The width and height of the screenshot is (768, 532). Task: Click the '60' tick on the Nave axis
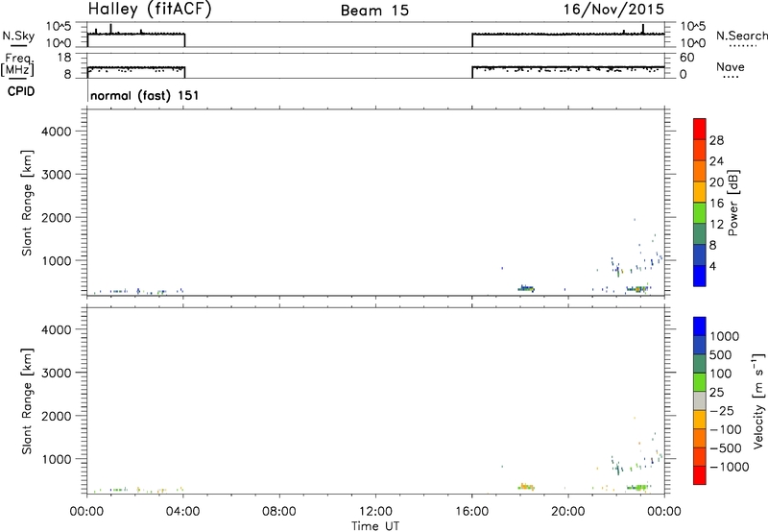(x=686, y=58)
